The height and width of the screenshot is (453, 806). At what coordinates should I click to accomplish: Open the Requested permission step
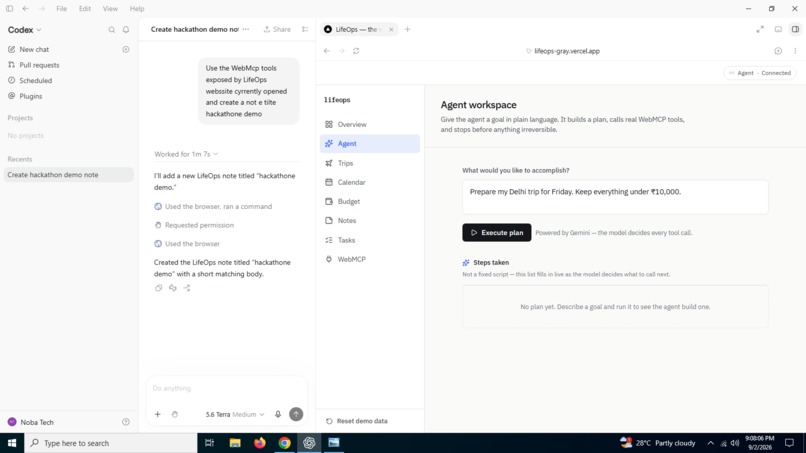point(194,225)
